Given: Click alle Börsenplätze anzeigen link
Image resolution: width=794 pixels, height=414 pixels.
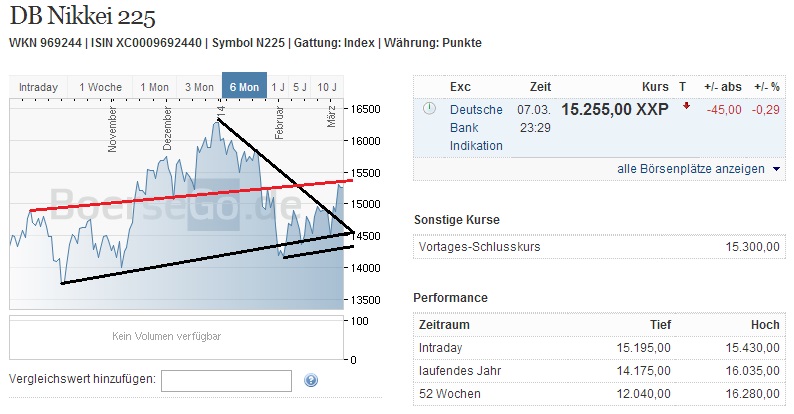Looking at the screenshot, I should (x=691, y=169).
